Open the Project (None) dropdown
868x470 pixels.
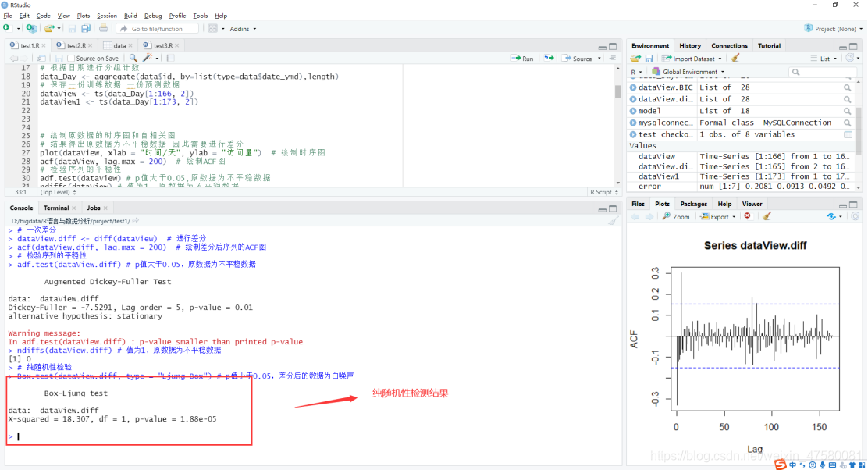[833, 28]
